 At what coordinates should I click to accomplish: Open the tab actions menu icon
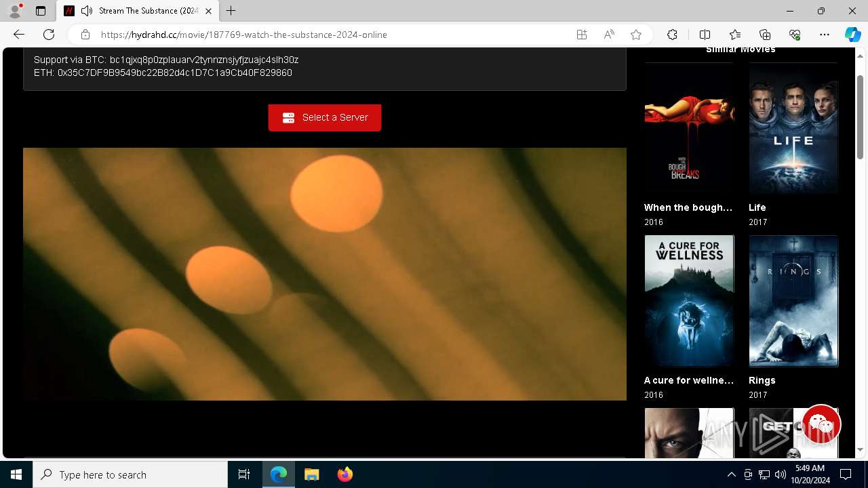[41, 11]
